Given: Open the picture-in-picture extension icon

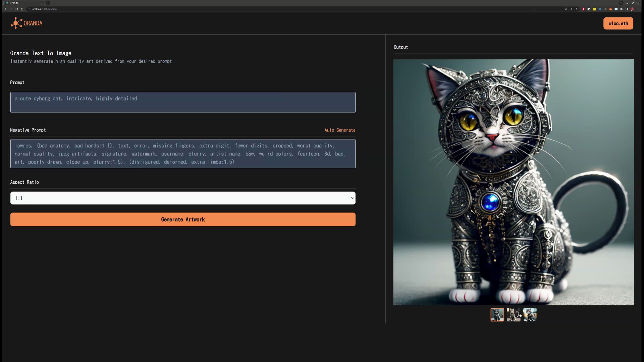Looking at the screenshot, I should click(589, 9).
